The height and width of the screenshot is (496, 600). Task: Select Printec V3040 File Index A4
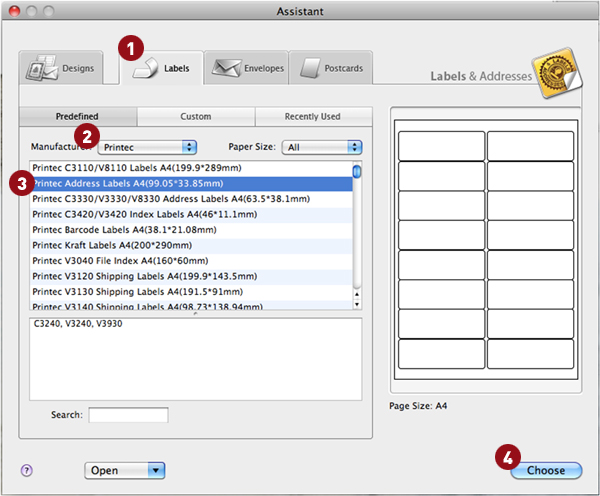(x=191, y=261)
